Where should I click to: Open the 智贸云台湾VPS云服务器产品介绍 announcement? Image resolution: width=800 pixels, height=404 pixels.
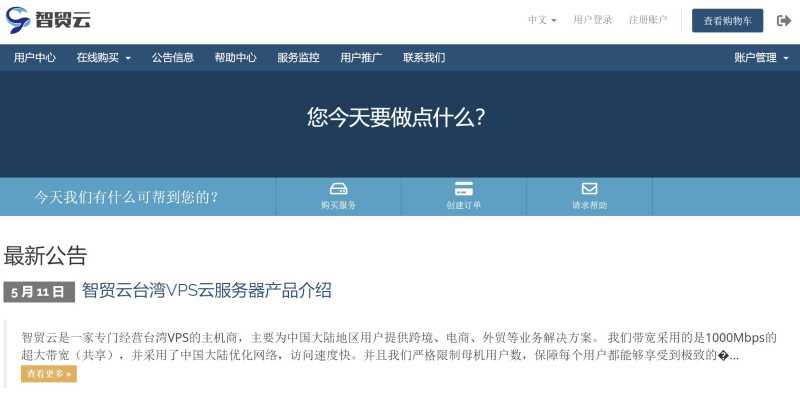coord(207,291)
